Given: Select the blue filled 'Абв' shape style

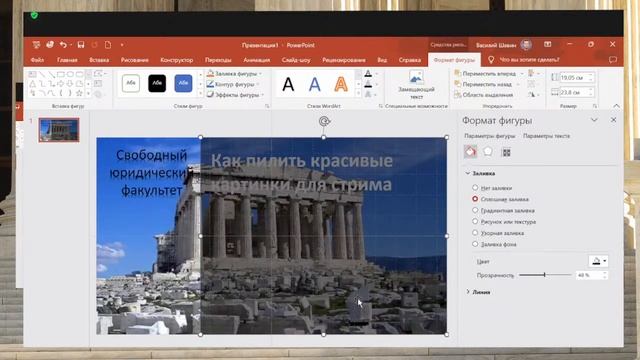Looking at the screenshot, I should click(183, 83).
